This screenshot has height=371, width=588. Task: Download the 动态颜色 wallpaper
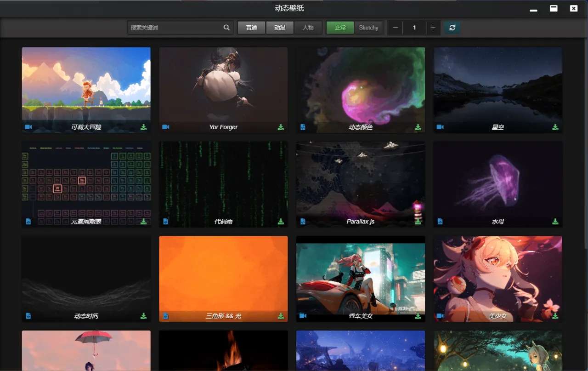click(418, 127)
